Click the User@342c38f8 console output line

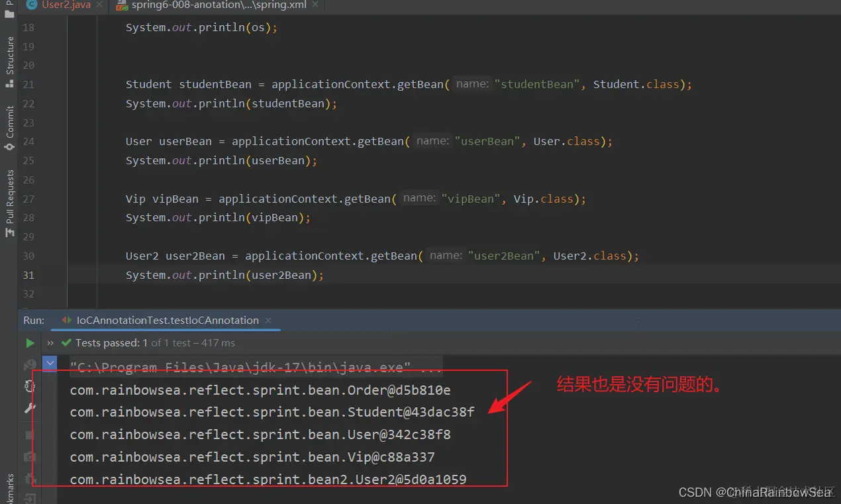coord(260,434)
